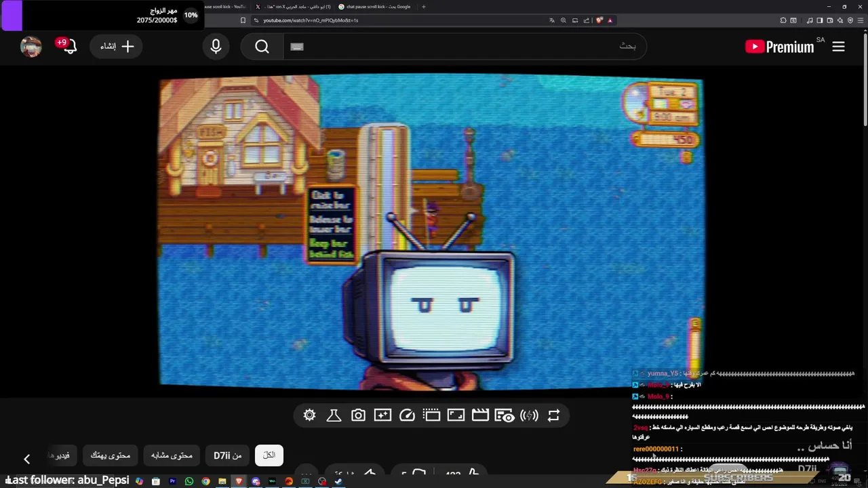Select the الكل filter chip

pyautogui.click(x=269, y=455)
